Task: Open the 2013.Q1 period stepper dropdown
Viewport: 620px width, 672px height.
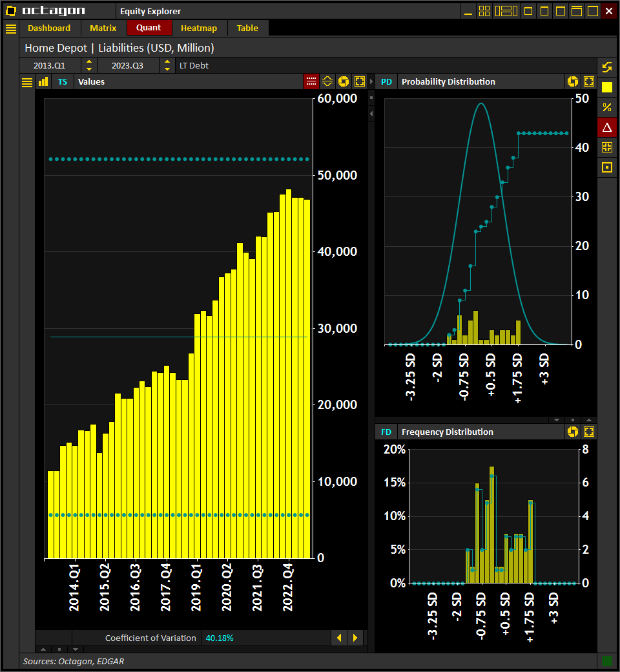Action: [88, 65]
